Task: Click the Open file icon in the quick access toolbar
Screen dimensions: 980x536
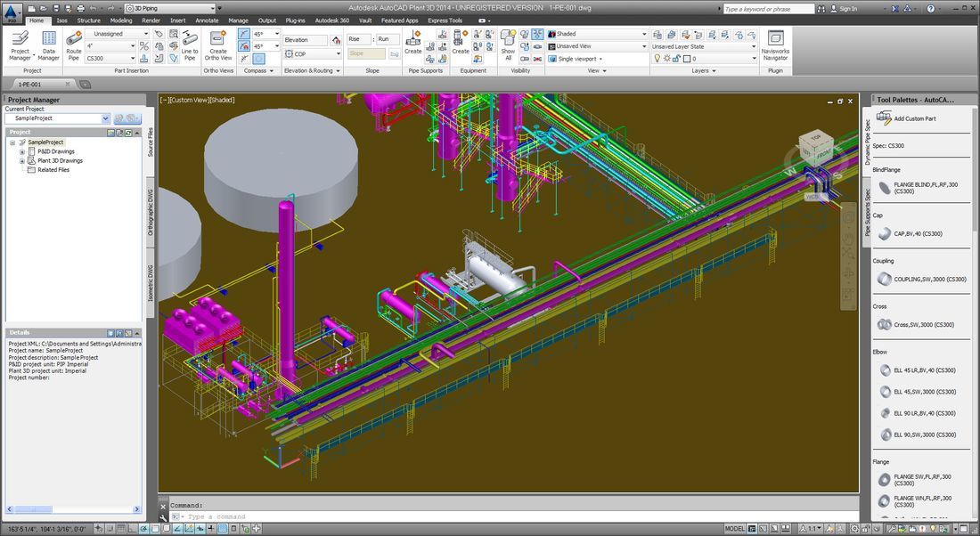Action: (43, 8)
